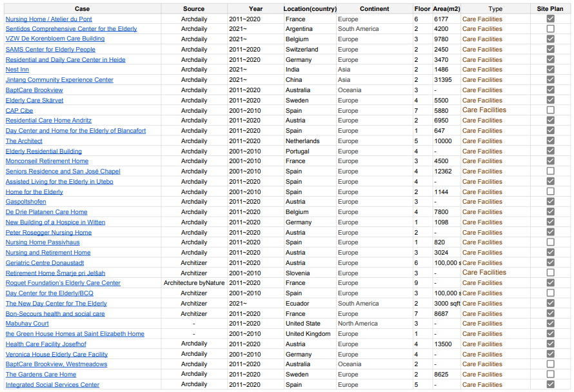
Task: Check Site Plan for Day Center for the Elderly/BCQ
Action: coord(550,293)
